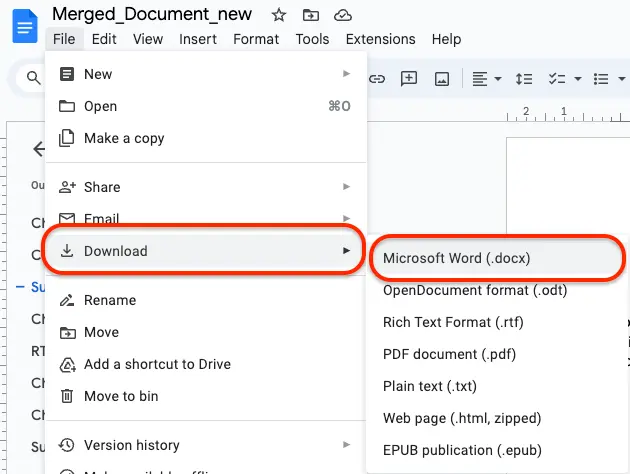Open the Edit menu
This screenshot has height=474, width=630.
pyautogui.click(x=104, y=39)
